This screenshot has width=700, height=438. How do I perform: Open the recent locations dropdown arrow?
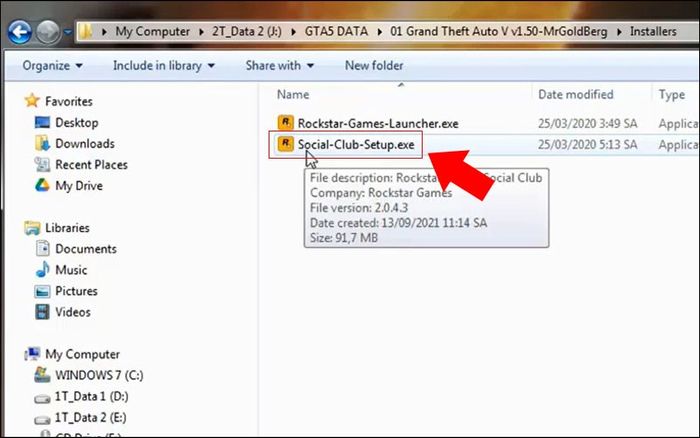coord(67,32)
